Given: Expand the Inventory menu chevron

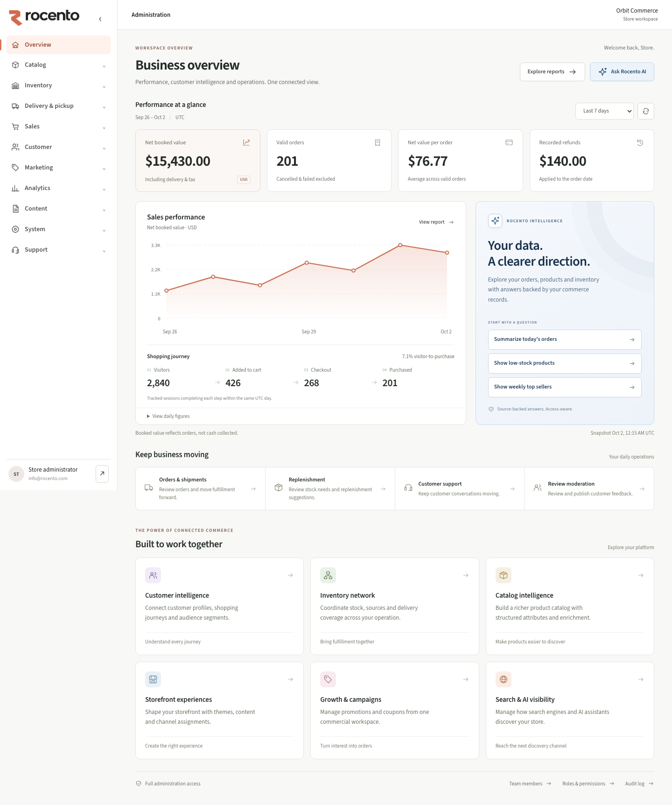Looking at the screenshot, I should click(x=104, y=86).
